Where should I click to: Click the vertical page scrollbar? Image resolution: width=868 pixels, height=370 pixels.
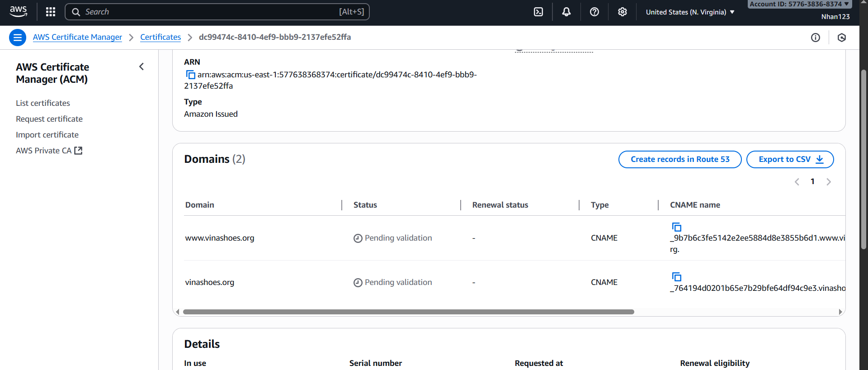click(863, 159)
